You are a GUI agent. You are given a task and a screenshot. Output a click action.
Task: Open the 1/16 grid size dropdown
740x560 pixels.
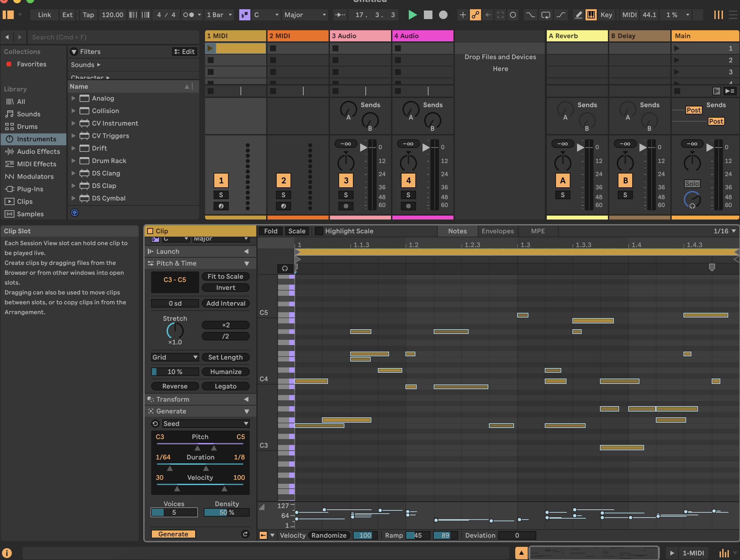(x=725, y=231)
